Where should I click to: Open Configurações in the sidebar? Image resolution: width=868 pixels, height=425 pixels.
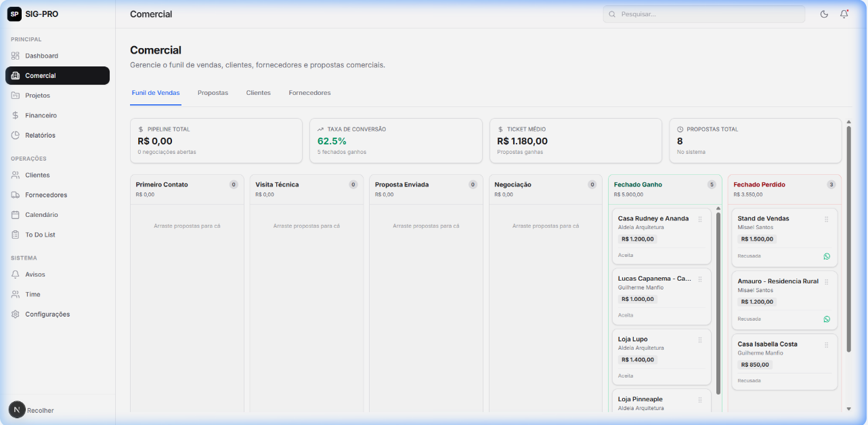point(47,315)
